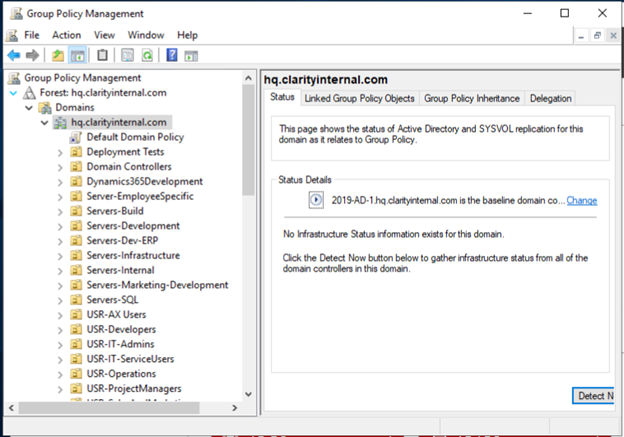Restore the inner MDI child window

click(597, 35)
